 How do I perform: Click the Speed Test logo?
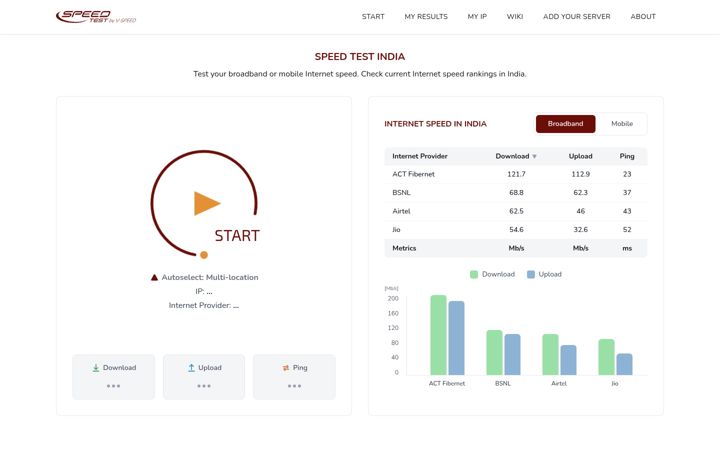[96, 17]
